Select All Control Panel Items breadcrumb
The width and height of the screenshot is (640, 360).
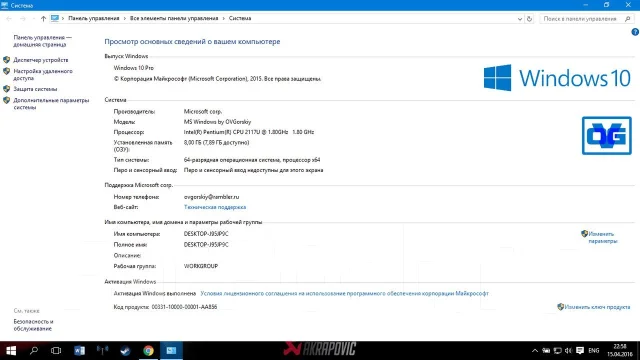(174, 18)
